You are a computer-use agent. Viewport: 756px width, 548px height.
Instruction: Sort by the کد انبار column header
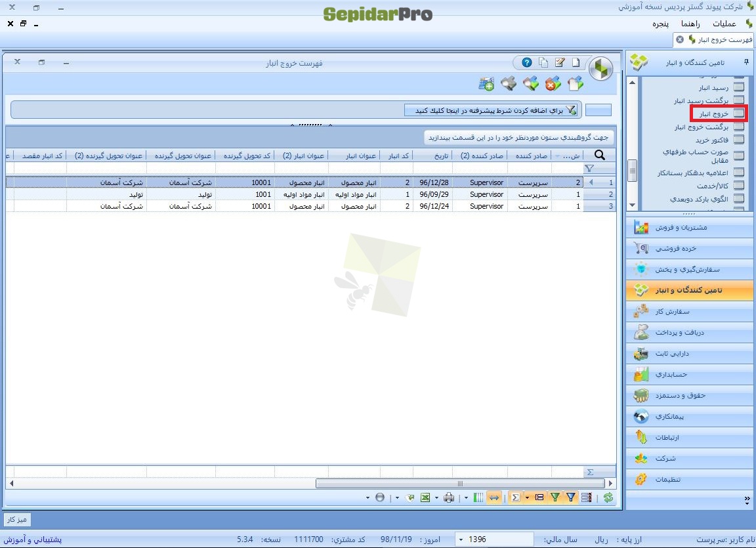tap(396, 156)
